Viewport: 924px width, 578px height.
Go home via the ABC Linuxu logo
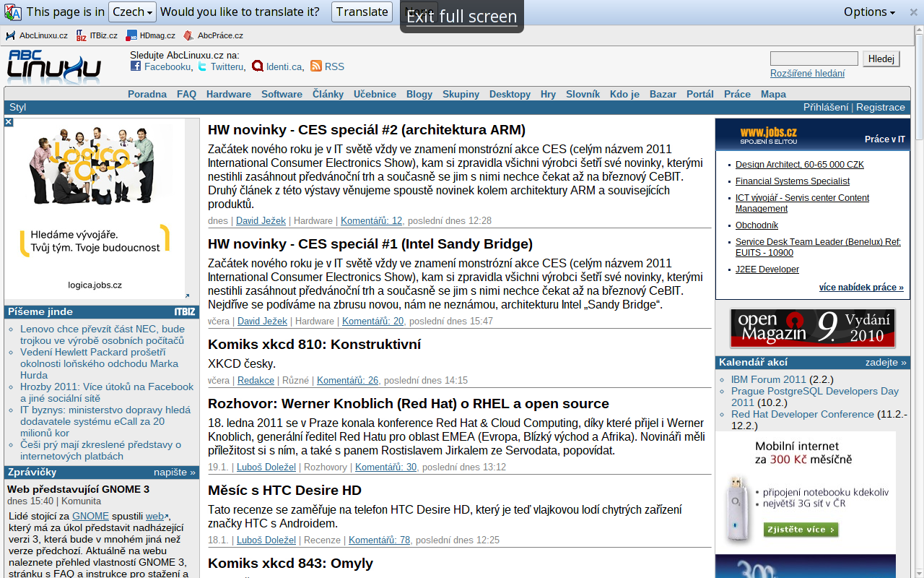click(54, 66)
